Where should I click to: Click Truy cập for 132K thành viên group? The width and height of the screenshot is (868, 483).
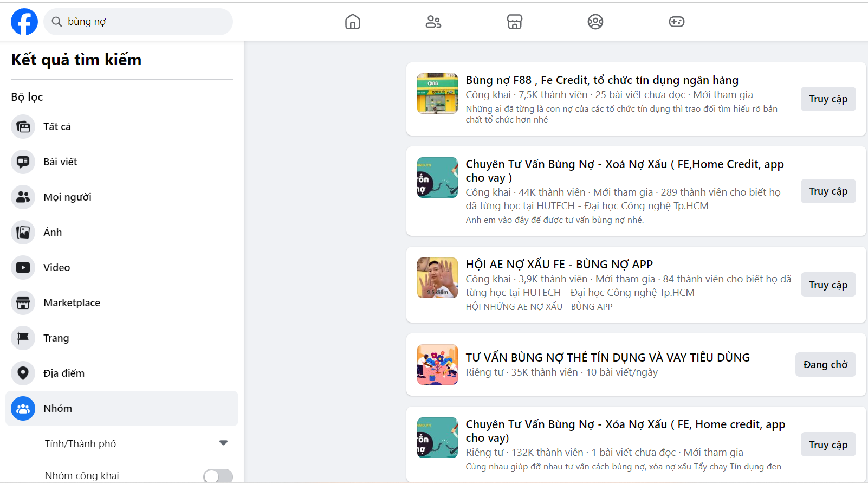click(828, 445)
